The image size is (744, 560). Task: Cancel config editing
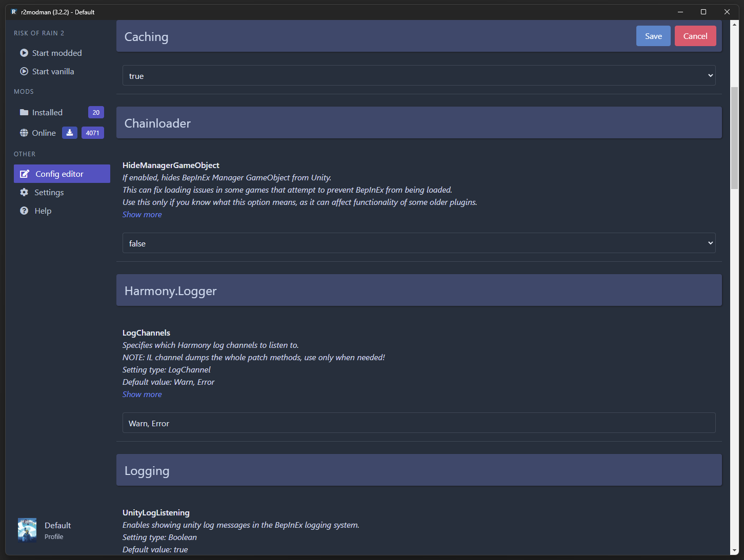click(695, 36)
